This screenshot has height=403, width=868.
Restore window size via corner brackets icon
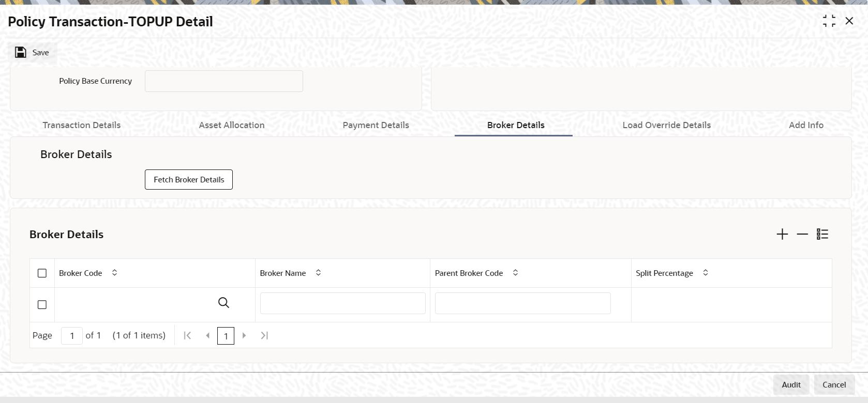[x=829, y=21]
